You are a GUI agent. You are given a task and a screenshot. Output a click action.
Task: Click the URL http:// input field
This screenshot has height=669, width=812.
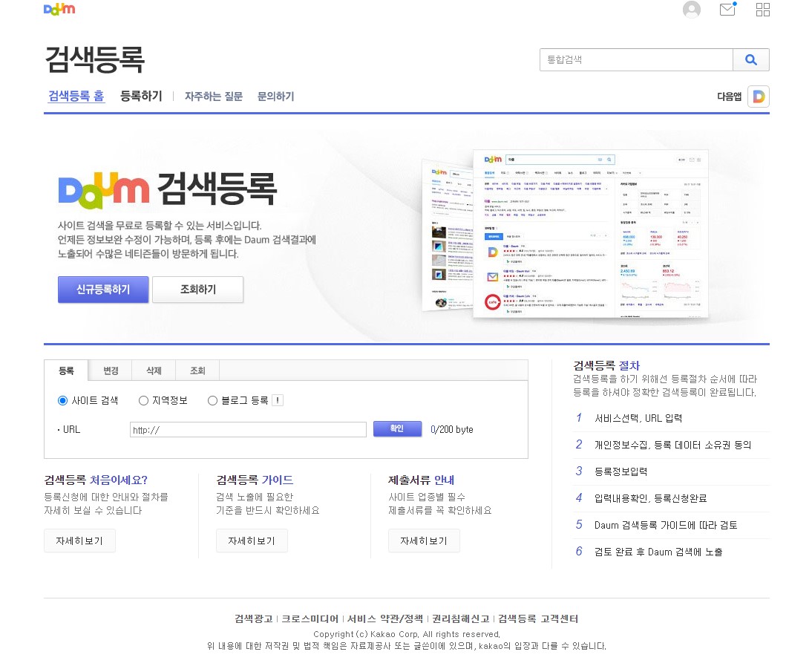point(248,430)
